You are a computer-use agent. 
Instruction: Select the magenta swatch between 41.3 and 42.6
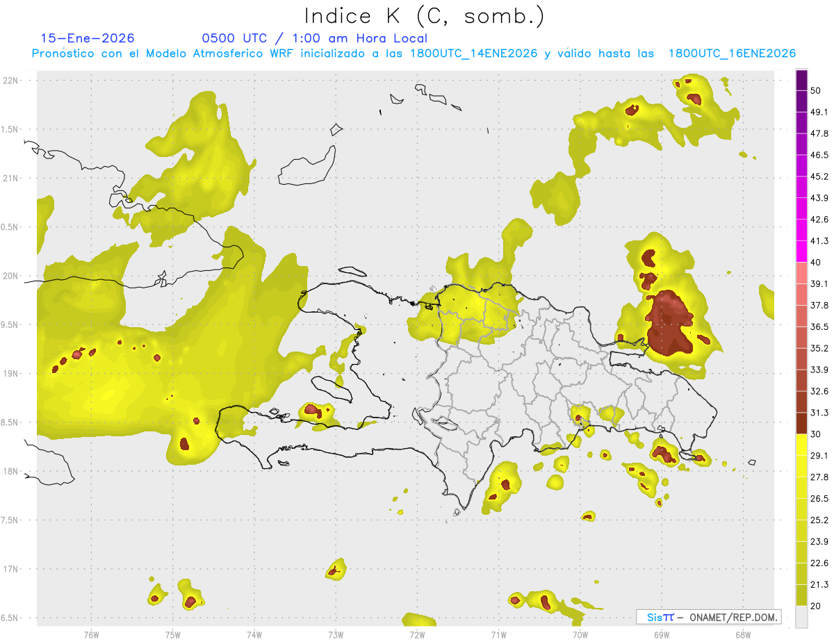click(x=801, y=230)
